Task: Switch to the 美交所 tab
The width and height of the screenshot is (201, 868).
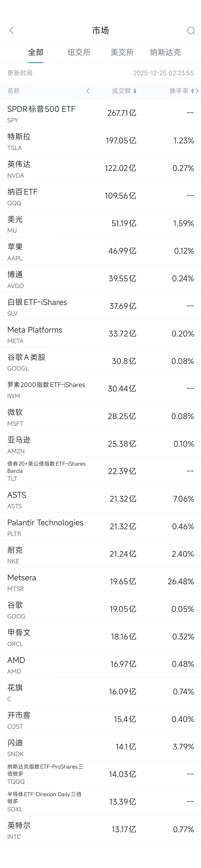Action: pos(122,52)
